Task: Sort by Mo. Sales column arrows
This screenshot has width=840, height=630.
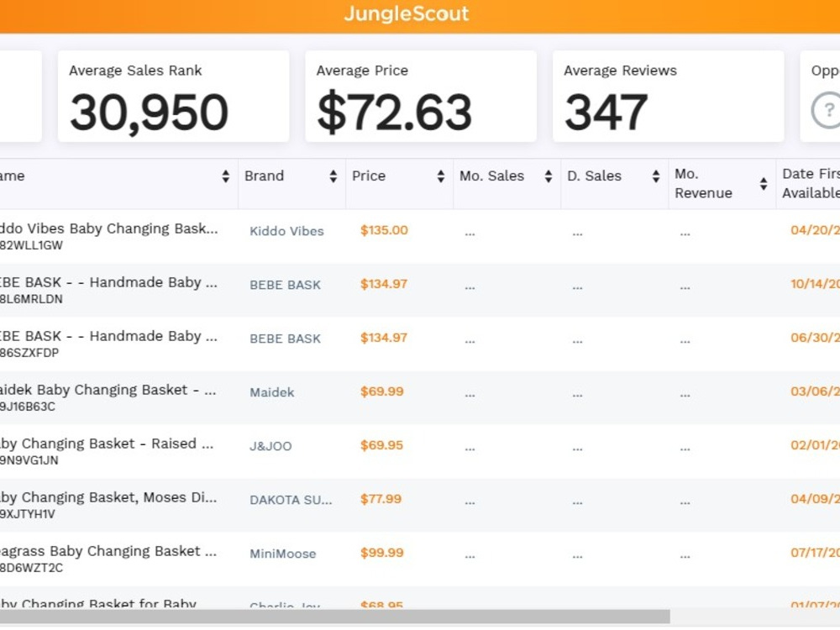Action: tap(549, 176)
